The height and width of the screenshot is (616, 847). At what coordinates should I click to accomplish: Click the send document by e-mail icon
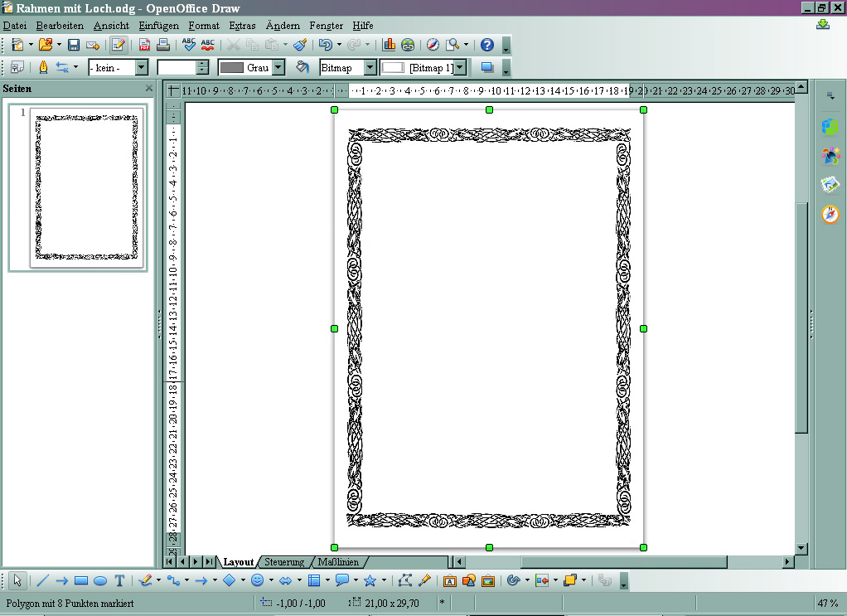click(92, 45)
